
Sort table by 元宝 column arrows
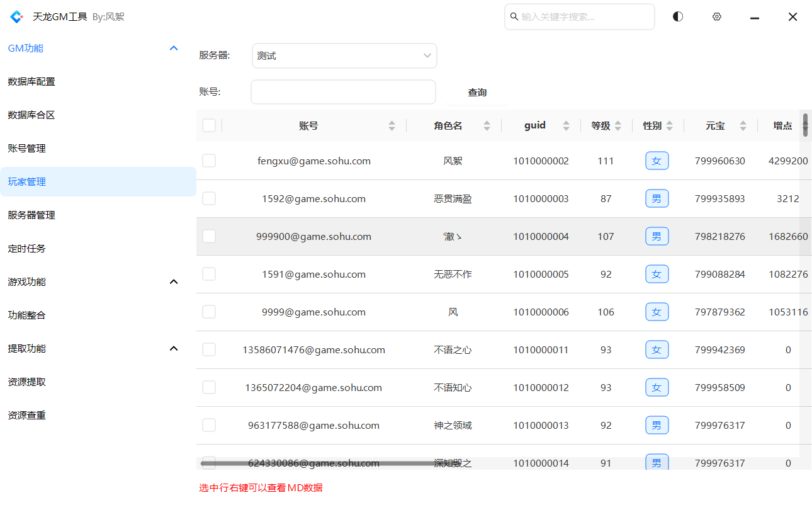click(743, 126)
